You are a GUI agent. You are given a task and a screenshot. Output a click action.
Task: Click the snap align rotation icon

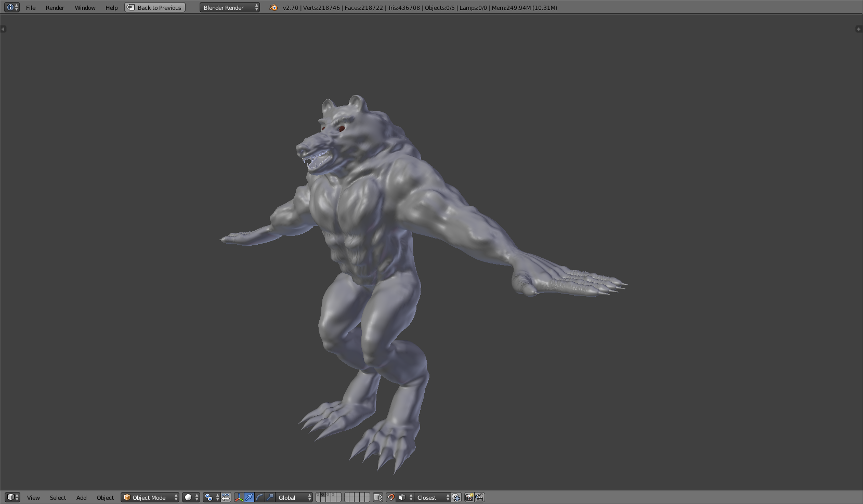(456, 497)
